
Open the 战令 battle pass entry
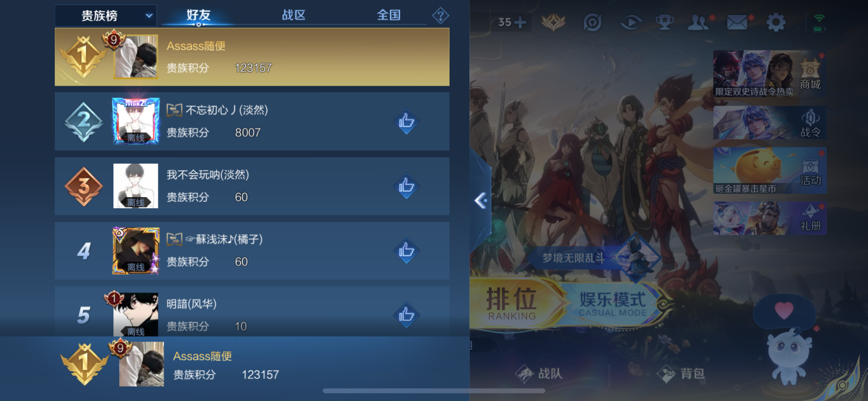pos(769,123)
